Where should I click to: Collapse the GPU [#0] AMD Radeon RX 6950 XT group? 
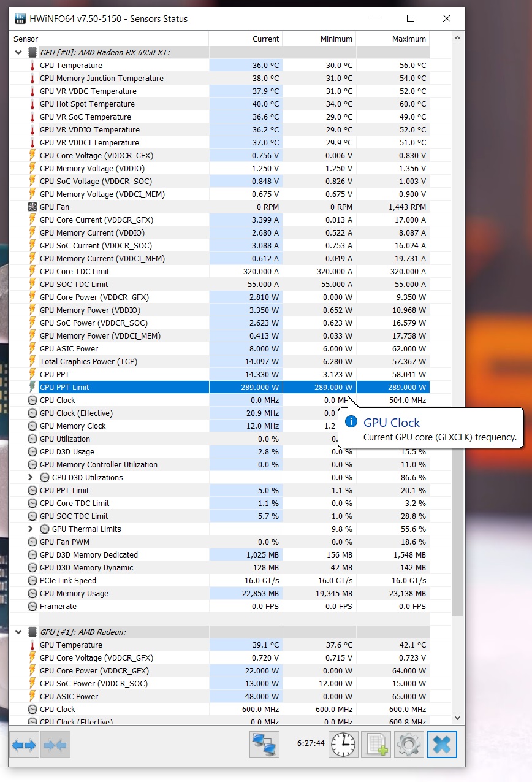[18, 52]
